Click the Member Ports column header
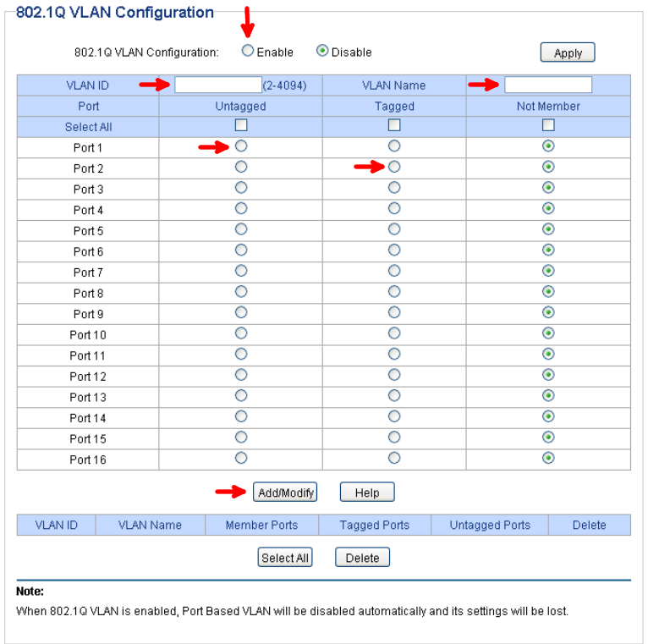 pos(261,525)
